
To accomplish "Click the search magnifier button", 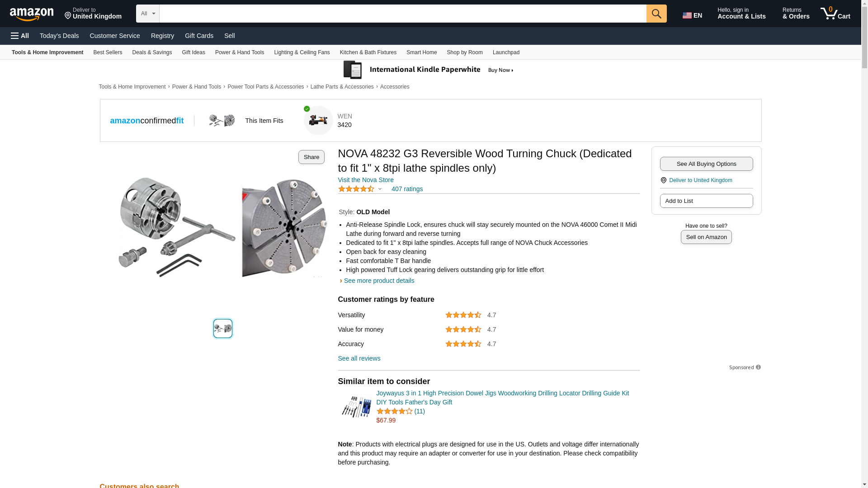I will pyautogui.click(x=656, y=14).
